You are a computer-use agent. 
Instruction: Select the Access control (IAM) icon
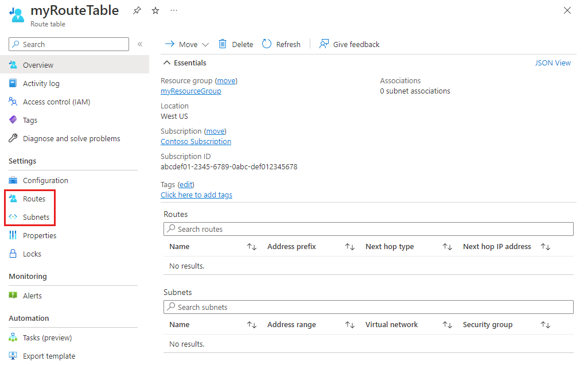coord(13,102)
